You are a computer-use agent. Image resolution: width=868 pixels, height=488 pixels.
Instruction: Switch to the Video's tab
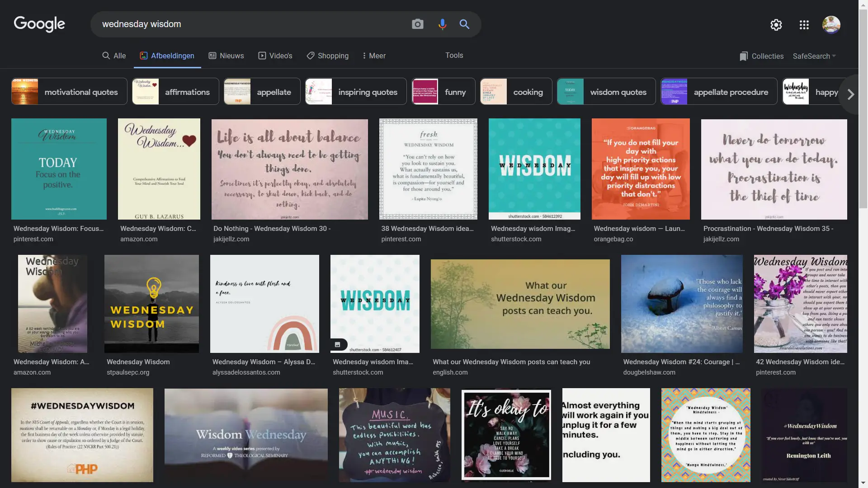point(275,56)
